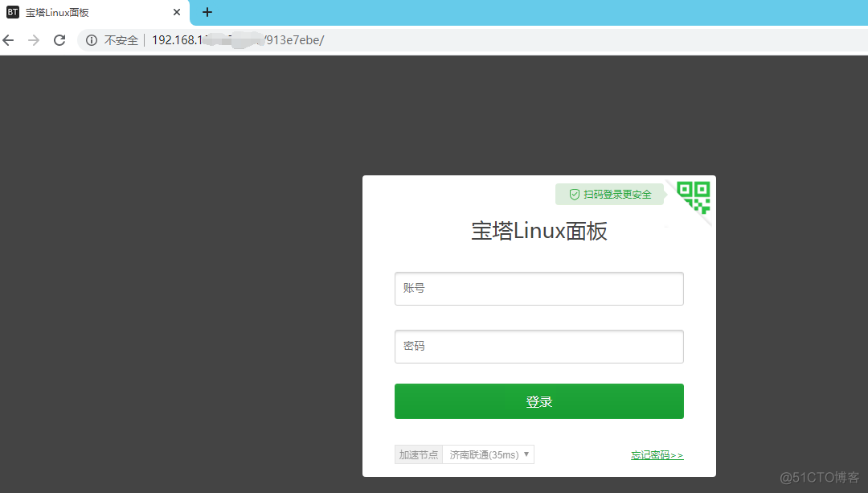Click the BT favicon on the browser tab
Screen dimensions: 868x493
[x=11, y=12]
